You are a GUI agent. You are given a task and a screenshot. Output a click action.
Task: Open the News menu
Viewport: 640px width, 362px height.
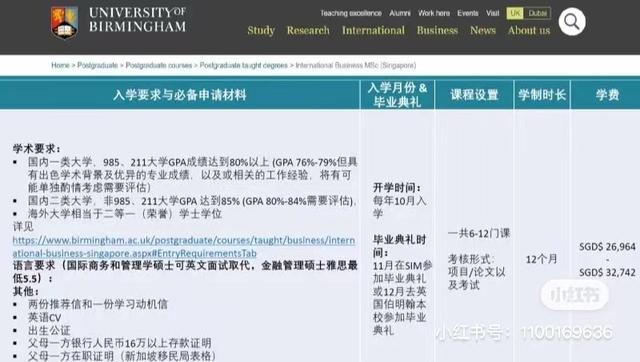pos(483,30)
